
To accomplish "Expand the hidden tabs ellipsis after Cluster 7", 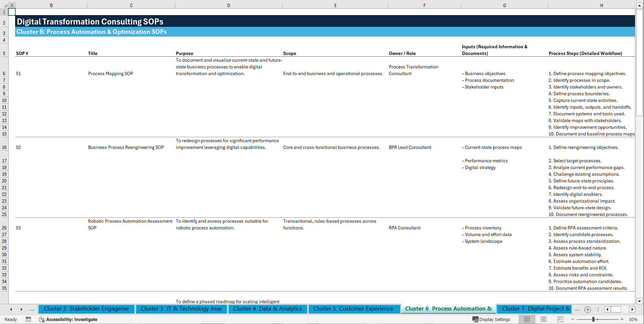I will click(x=577, y=309).
